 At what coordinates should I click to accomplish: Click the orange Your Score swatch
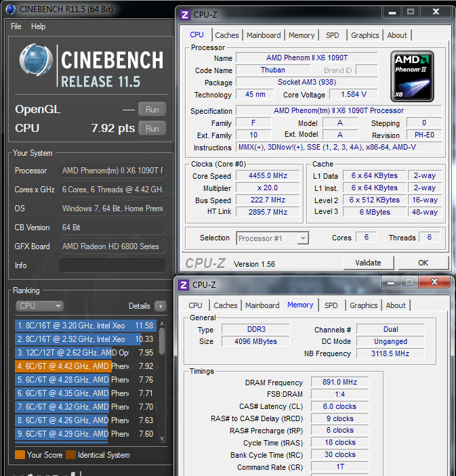point(20,455)
